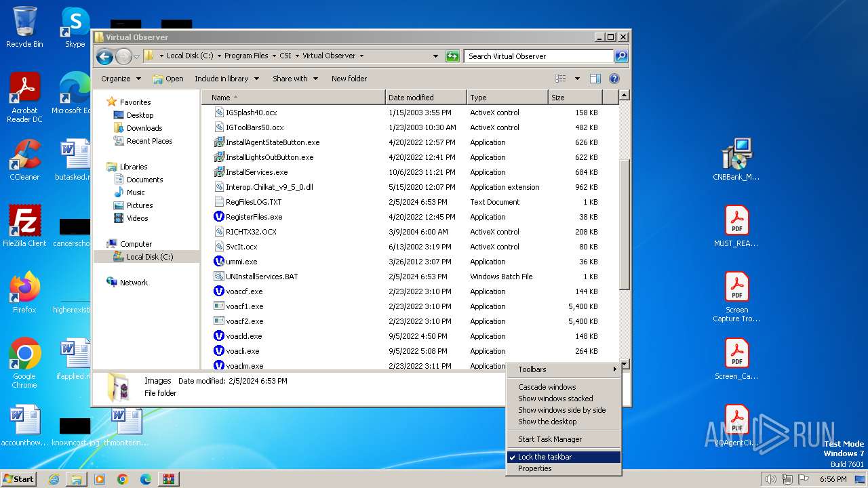Click the system clock 6:56 PM

coord(833,479)
